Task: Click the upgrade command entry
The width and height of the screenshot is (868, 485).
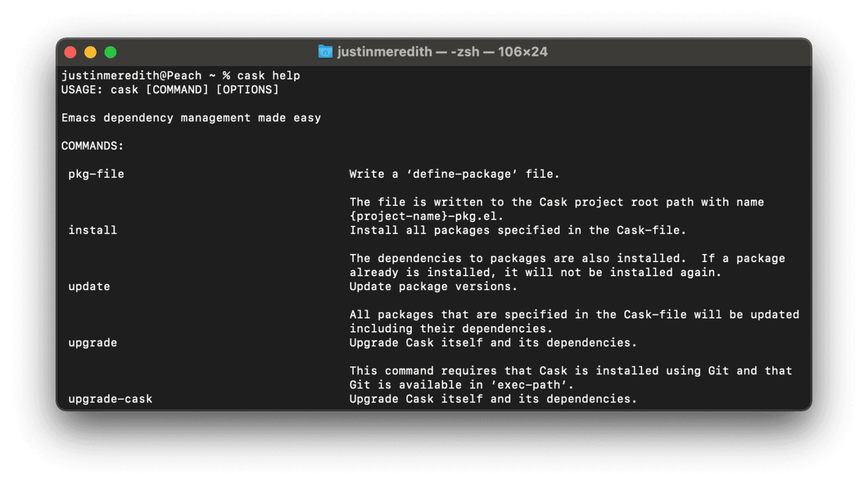Action: pyautogui.click(x=92, y=343)
